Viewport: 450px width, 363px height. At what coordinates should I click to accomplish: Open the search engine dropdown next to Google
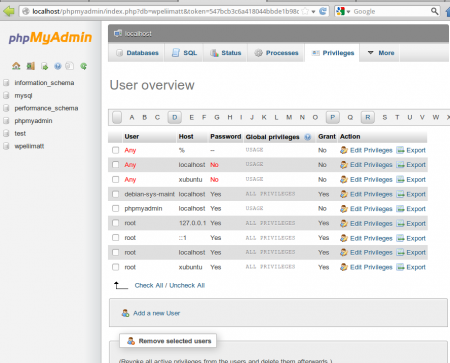click(348, 12)
